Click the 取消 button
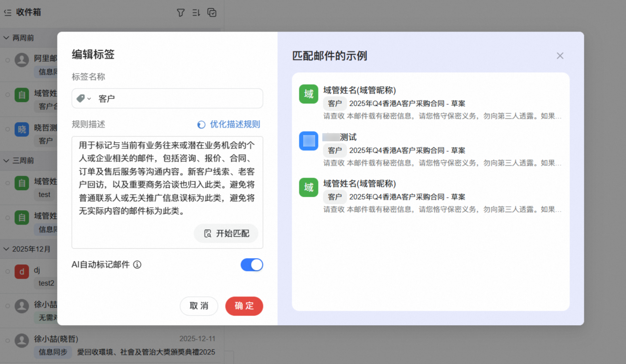 [x=199, y=306]
